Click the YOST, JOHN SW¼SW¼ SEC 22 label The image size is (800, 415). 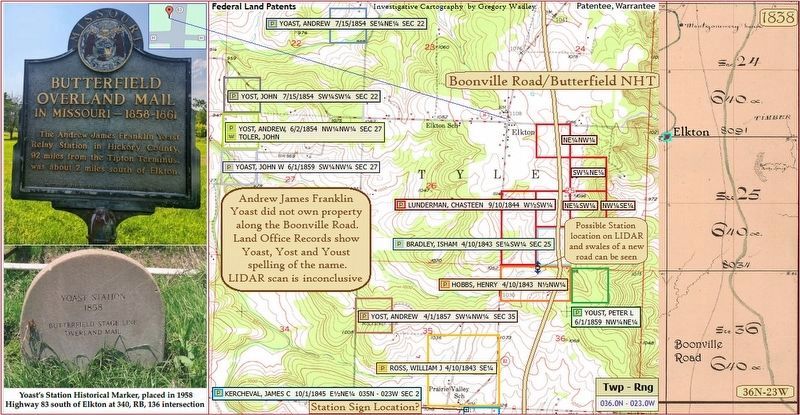[x=304, y=96]
